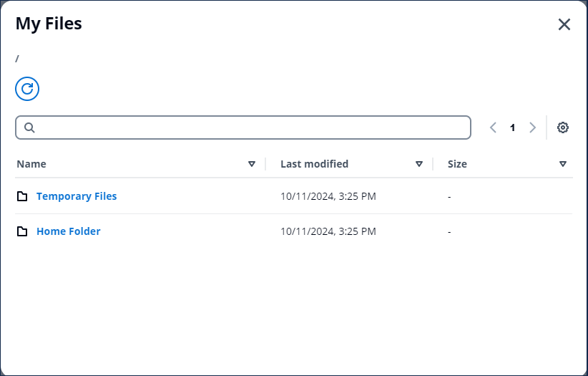588x376 pixels.
Task: Open the Temporary Files folder link
Action: tap(77, 196)
